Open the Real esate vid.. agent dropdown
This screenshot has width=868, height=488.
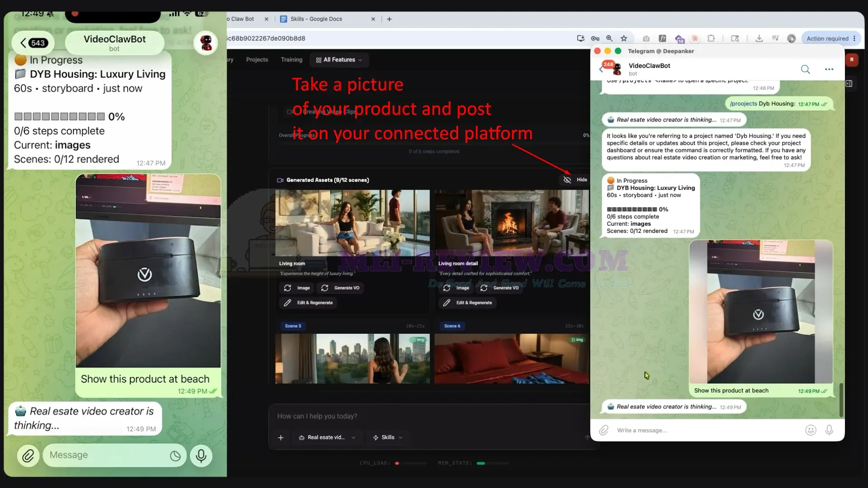pyautogui.click(x=327, y=437)
